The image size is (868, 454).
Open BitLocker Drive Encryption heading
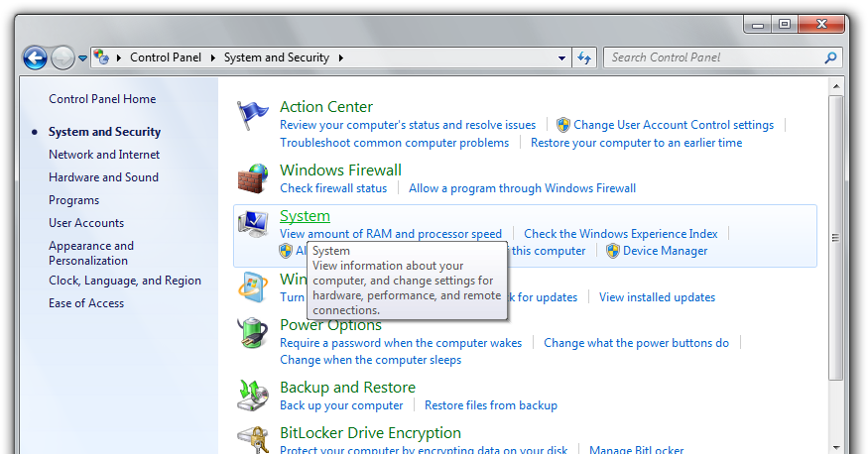point(370,433)
